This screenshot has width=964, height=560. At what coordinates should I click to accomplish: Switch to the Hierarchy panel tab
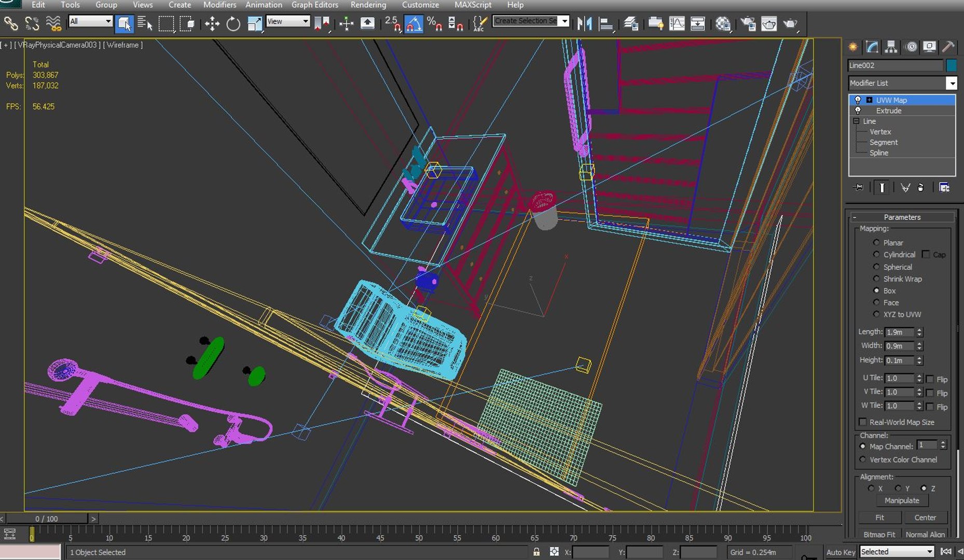pyautogui.click(x=891, y=47)
